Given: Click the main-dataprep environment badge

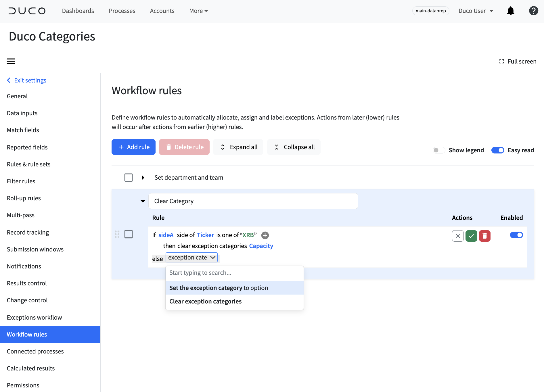Looking at the screenshot, I should point(430,11).
